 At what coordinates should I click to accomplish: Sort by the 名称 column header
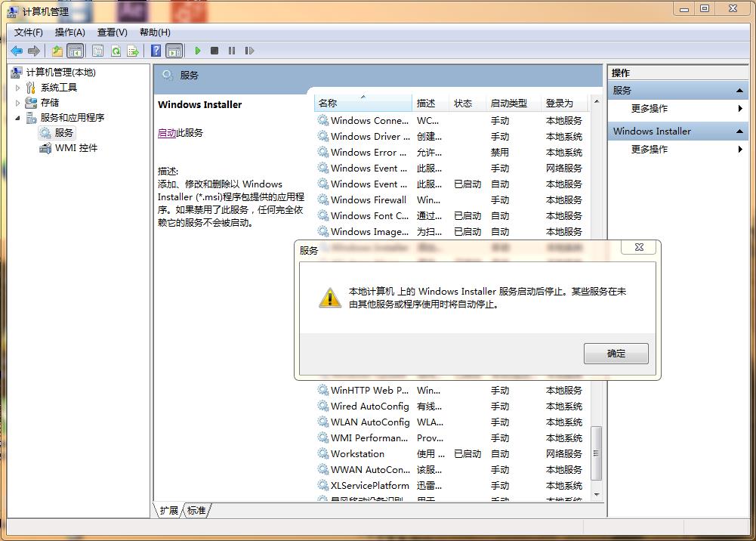(363, 104)
